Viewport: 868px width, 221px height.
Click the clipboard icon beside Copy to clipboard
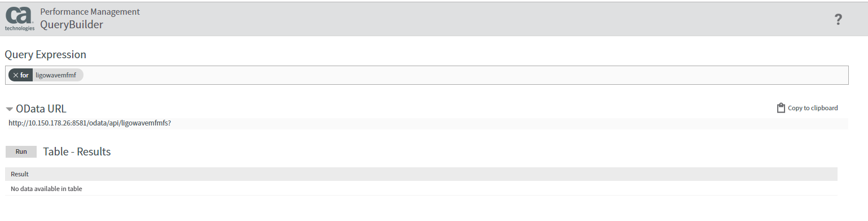click(x=781, y=108)
